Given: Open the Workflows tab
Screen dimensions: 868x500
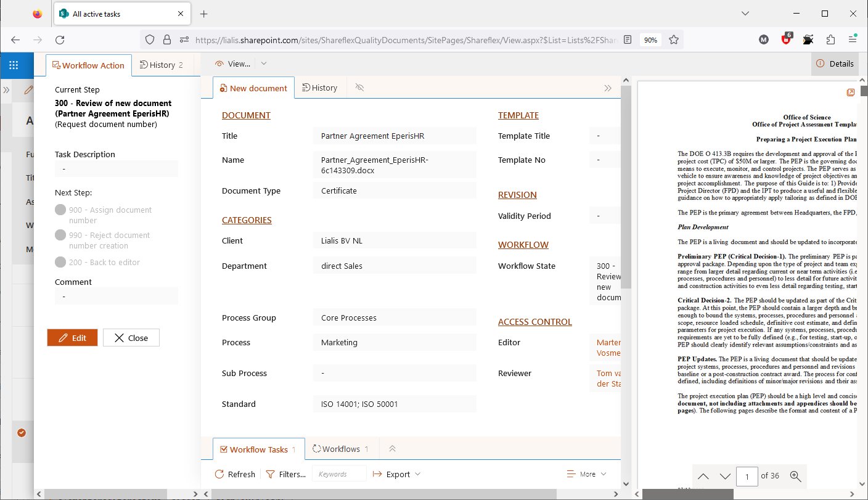Looking at the screenshot, I should (340, 449).
